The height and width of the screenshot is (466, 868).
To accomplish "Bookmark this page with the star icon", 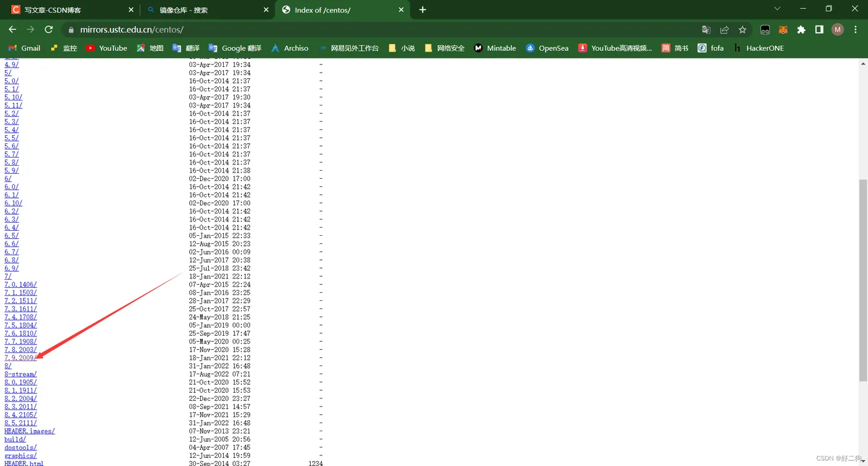I will [x=742, y=29].
